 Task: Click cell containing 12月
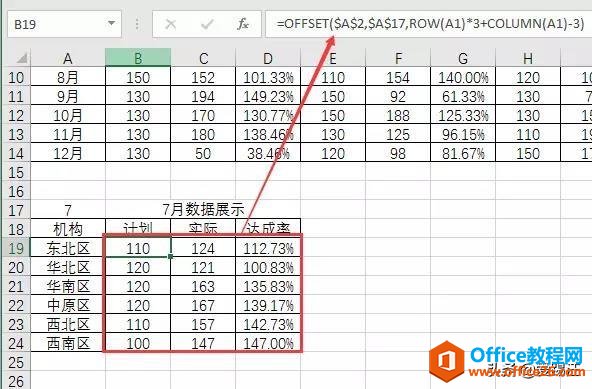[x=68, y=153]
